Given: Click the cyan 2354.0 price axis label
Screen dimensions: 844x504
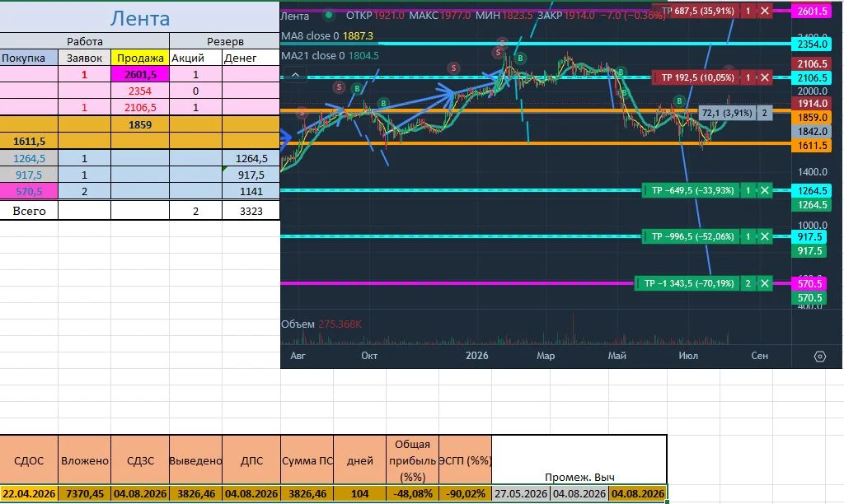Looking at the screenshot, I should click(812, 44).
